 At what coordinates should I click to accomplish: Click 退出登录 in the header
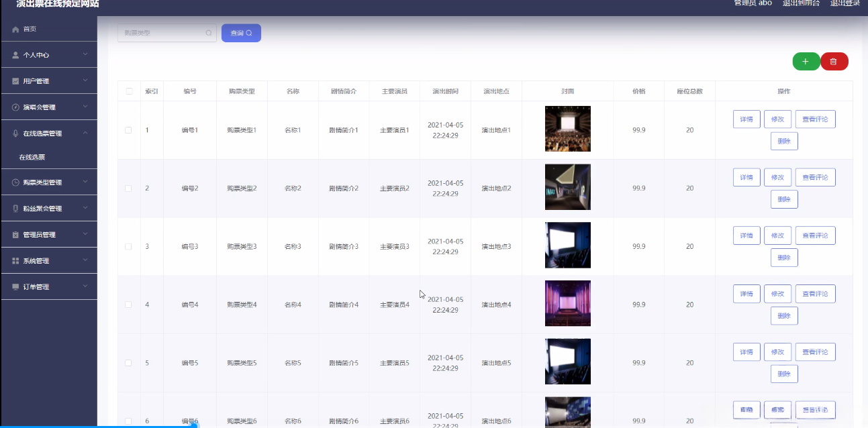(x=845, y=3)
